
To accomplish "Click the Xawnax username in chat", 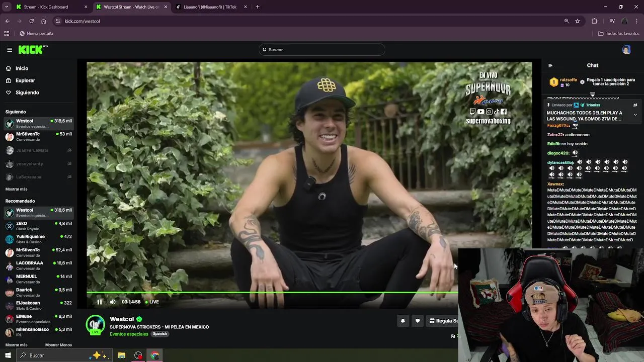I will point(555,184).
